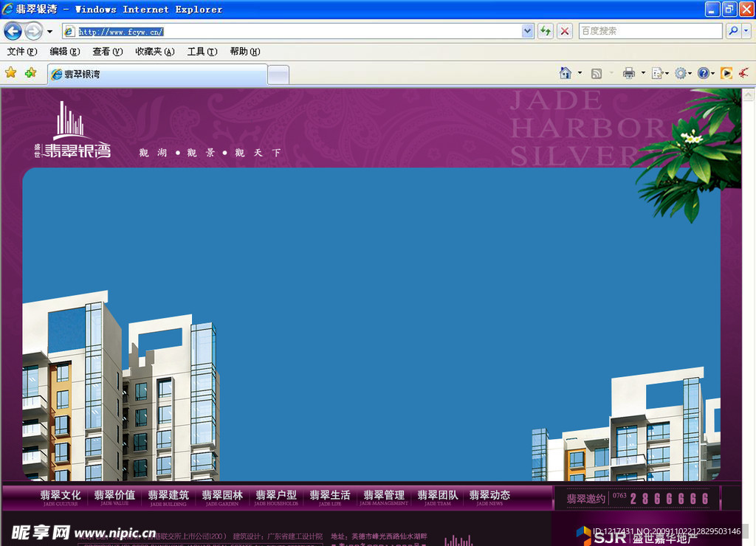The width and height of the screenshot is (756, 546).
Task: Stop loading with the red X icon
Action: pos(565,32)
